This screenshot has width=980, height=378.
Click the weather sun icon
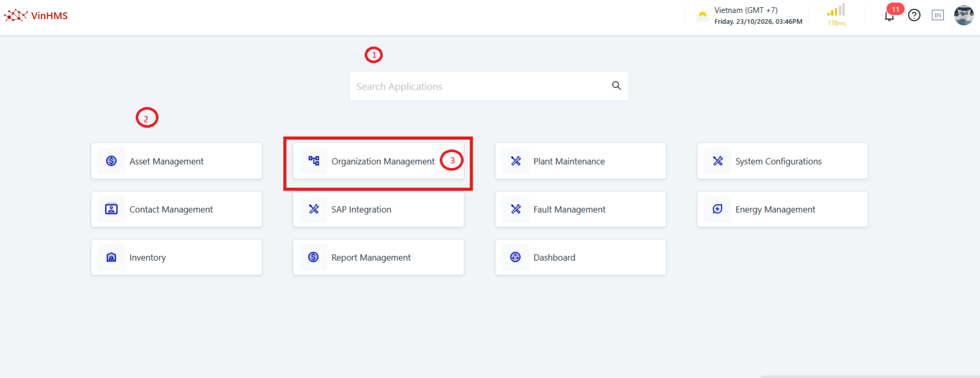pyautogui.click(x=702, y=14)
